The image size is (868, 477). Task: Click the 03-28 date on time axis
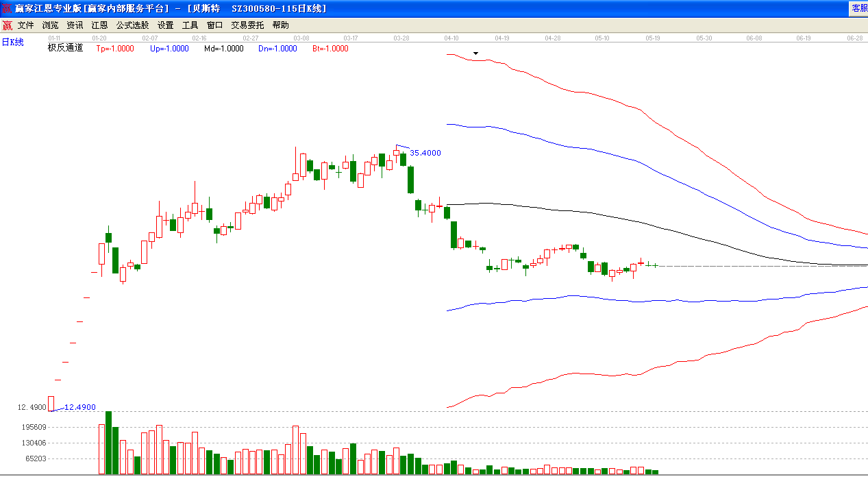click(x=401, y=38)
